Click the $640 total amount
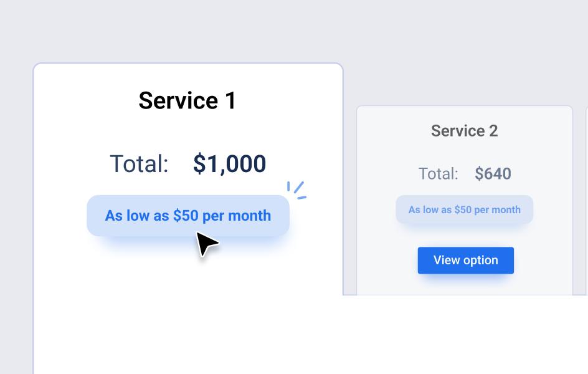 pos(493,174)
